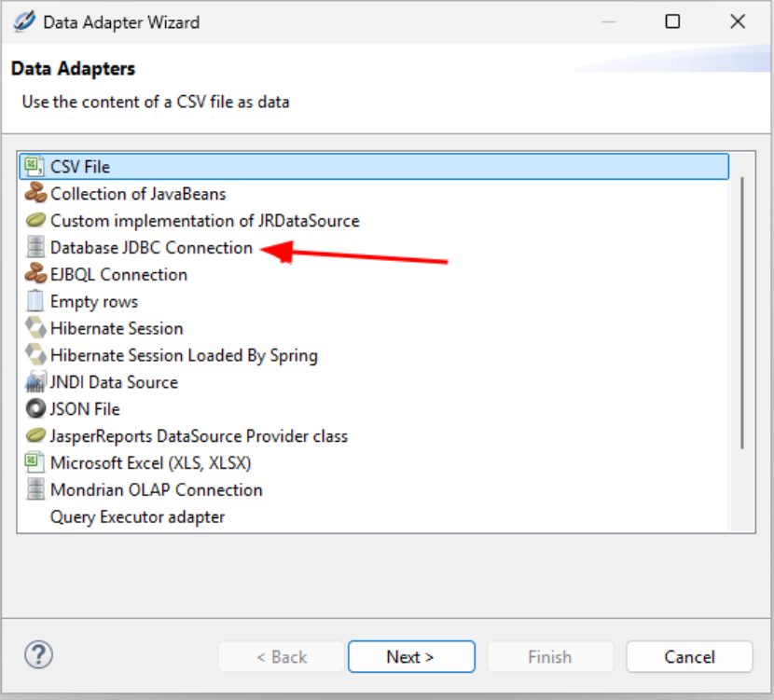Click the EJBQL Connection bean icon
Viewport: 774px width, 700px height.
click(35, 275)
